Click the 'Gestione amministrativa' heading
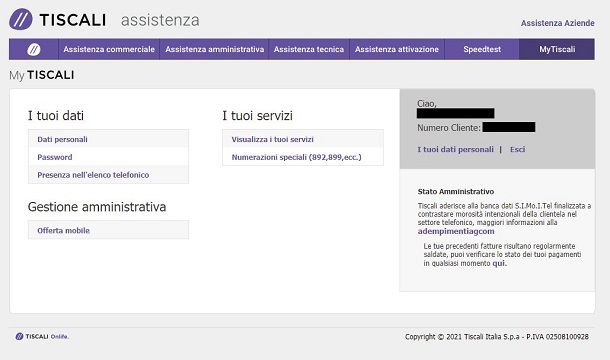Viewport: 610px width, 360px height. coord(97,207)
